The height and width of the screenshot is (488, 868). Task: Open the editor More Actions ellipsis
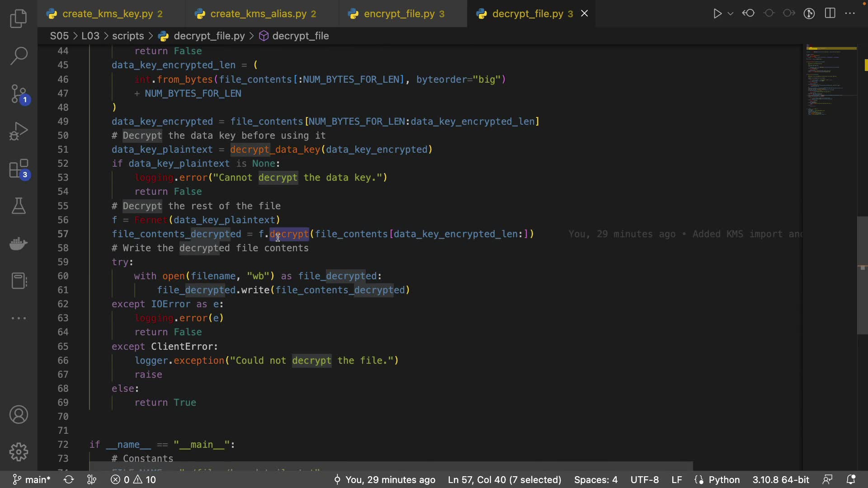(x=850, y=14)
